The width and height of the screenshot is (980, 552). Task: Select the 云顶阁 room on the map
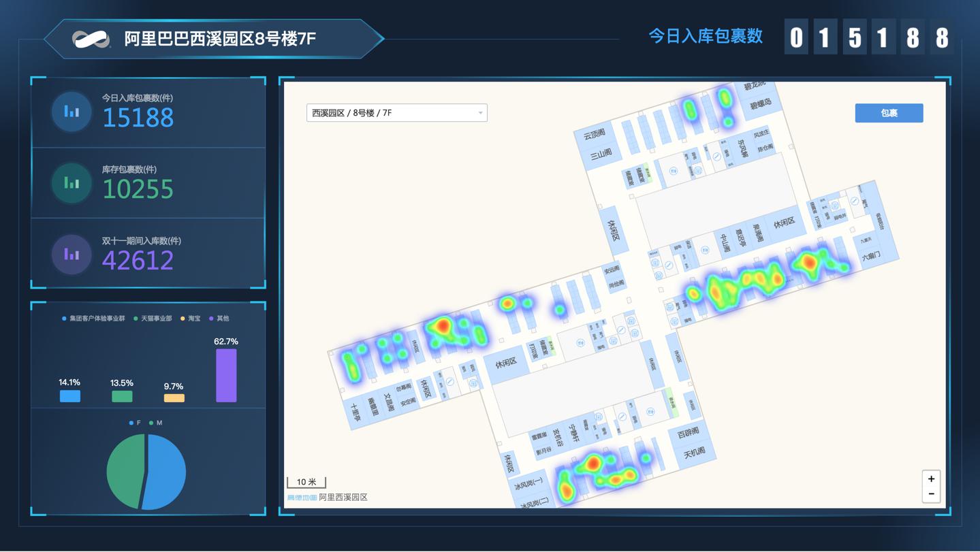click(594, 135)
